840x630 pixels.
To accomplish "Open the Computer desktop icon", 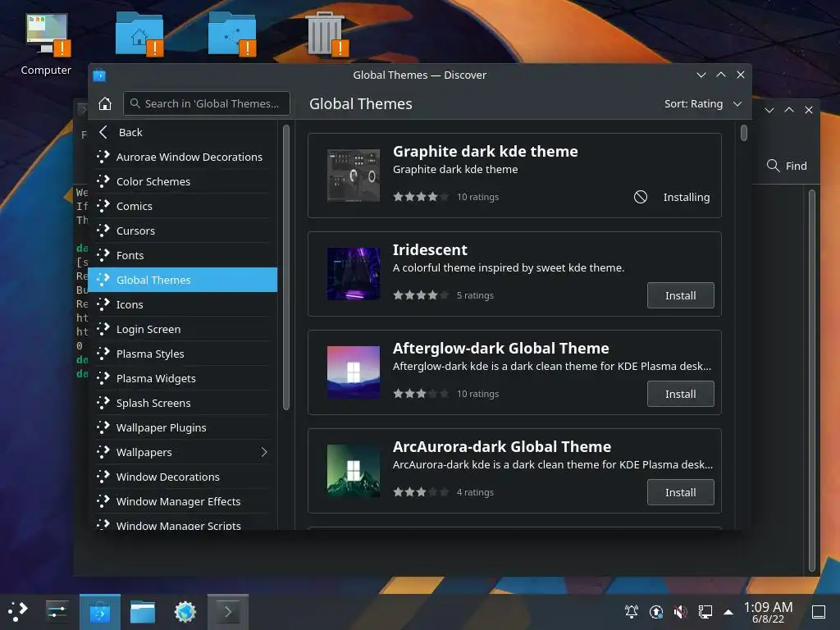I will coord(48,44).
